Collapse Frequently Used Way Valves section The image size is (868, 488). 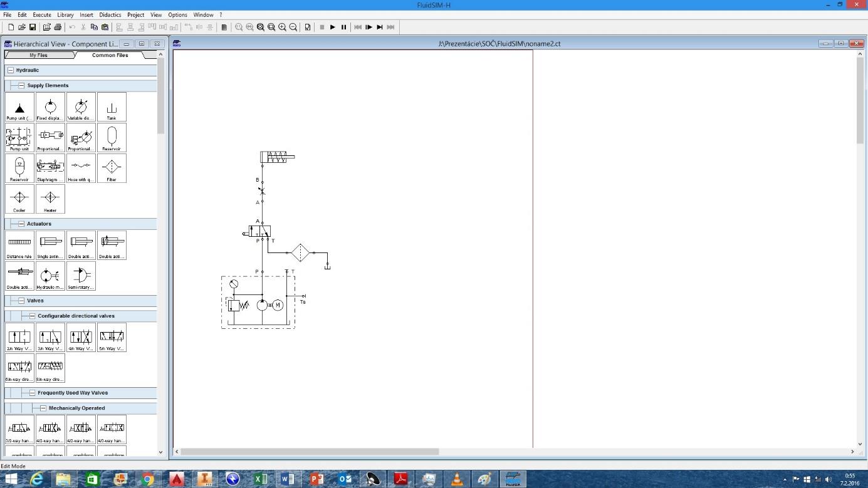[33, 393]
